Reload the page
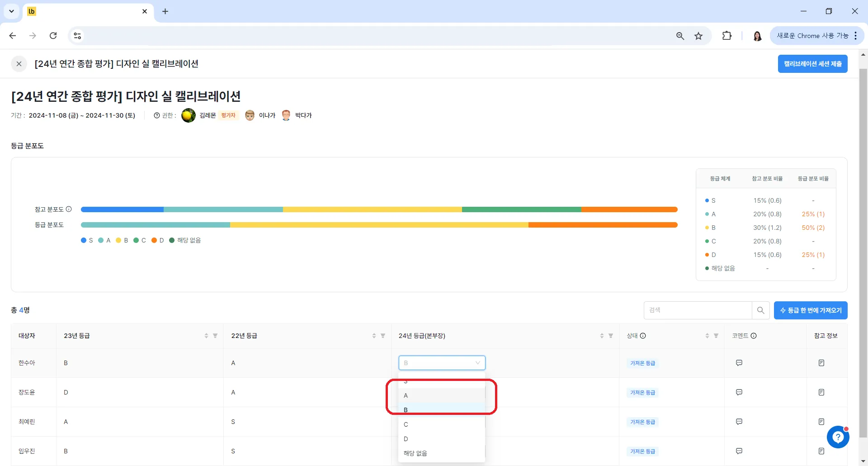This screenshot has width=868, height=466. tap(53, 36)
